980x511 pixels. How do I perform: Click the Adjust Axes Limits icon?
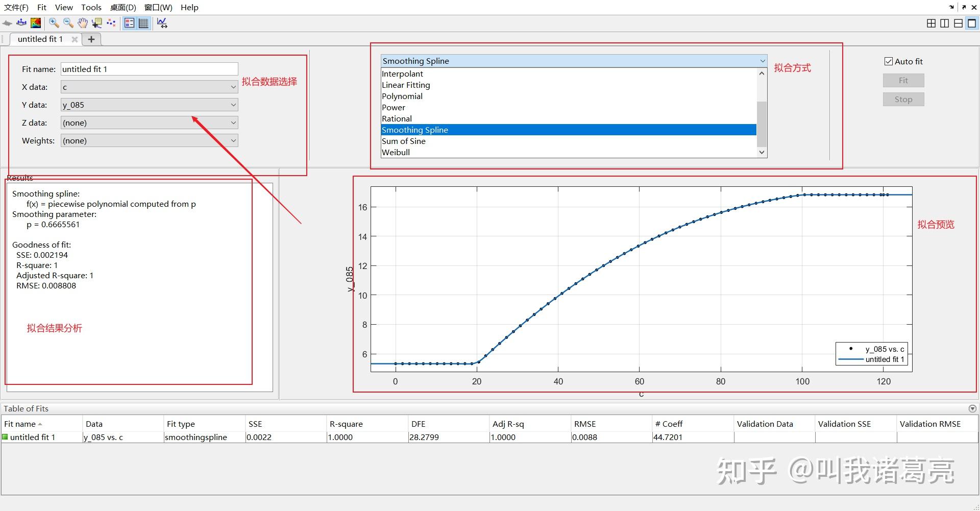(x=162, y=23)
